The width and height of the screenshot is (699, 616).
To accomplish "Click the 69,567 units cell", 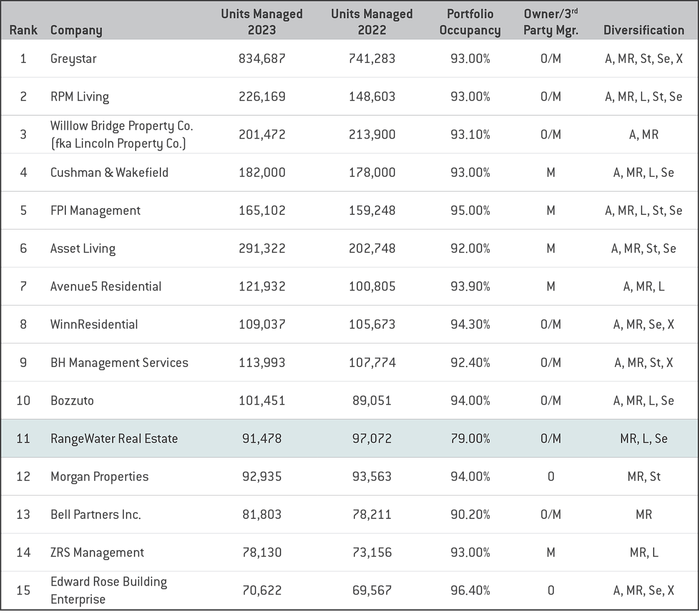I will pos(372,591).
